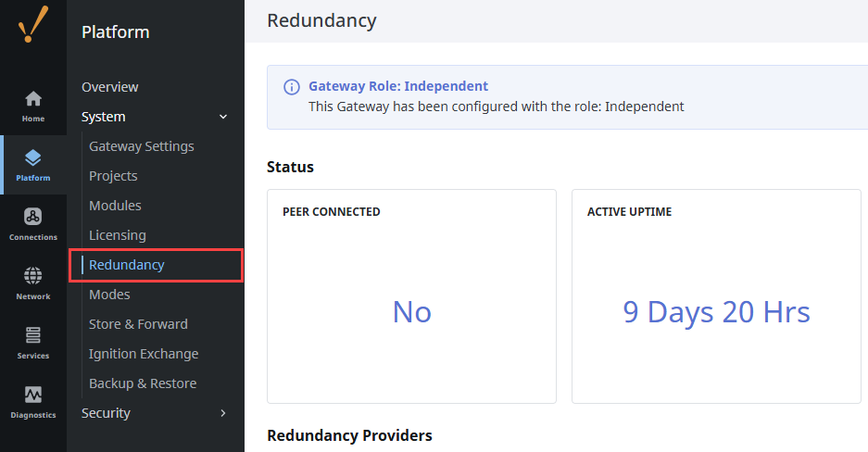Navigate to Projects

click(x=113, y=176)
